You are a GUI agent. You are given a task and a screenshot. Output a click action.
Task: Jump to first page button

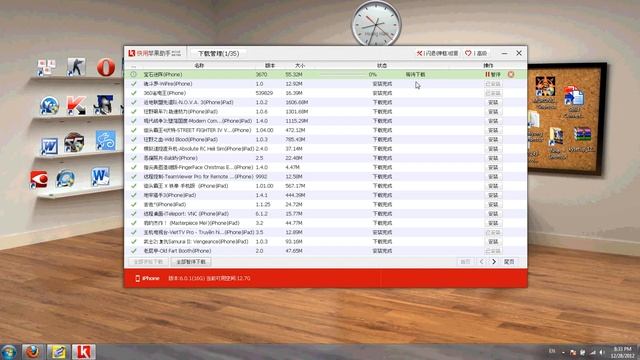click(x=465, y=262)
